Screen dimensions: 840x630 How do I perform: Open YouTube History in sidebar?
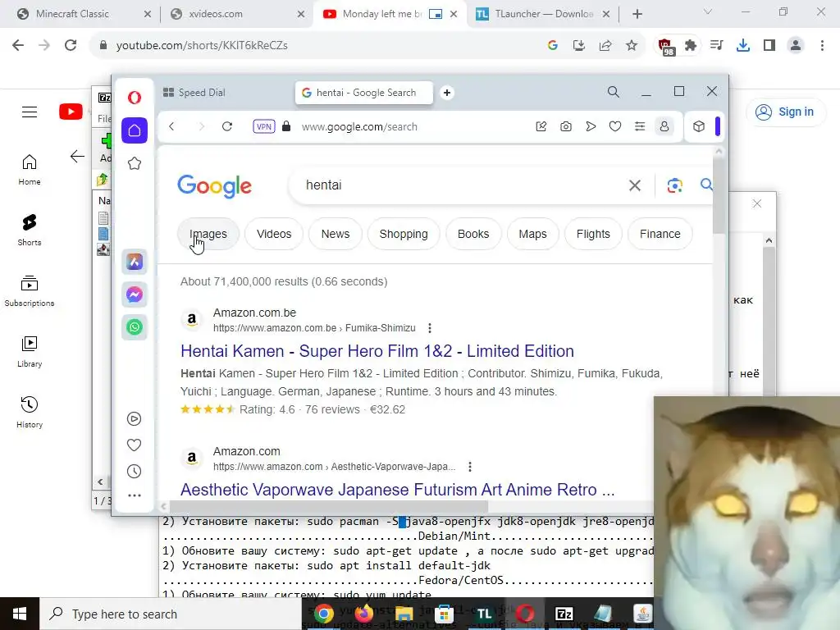pyautogui.click(x=30, y=413)
